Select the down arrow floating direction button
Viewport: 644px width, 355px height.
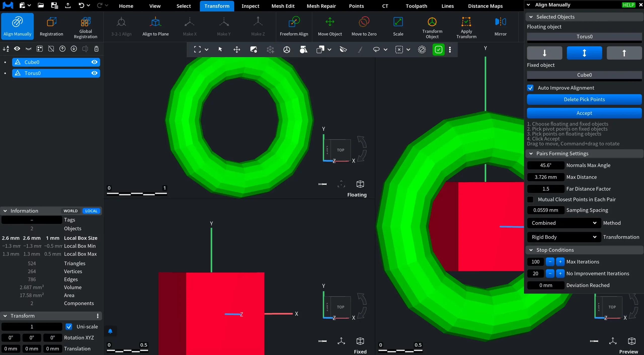(x=545, y=53)
